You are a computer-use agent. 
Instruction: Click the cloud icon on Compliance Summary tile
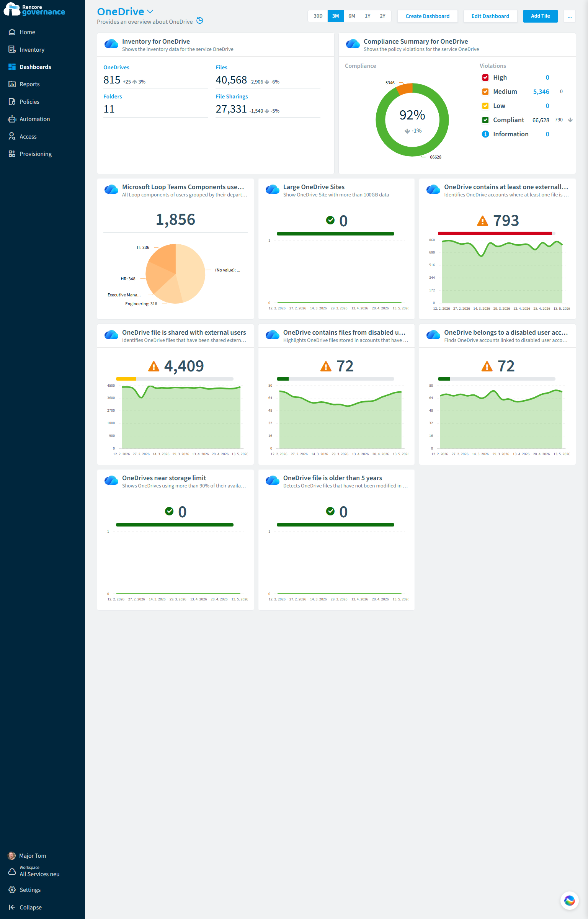click(x=353, y=44)
